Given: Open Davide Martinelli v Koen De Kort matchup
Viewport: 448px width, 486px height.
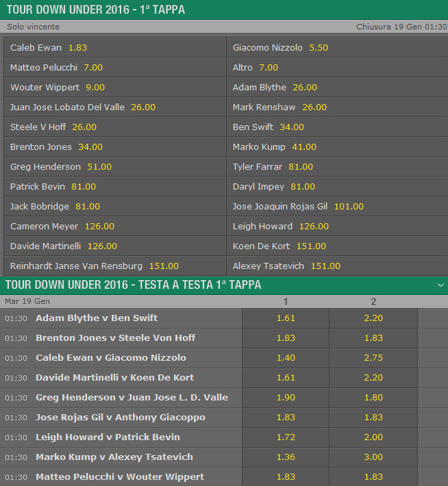Looking at the screenshot, I should [x=115, y=378].
